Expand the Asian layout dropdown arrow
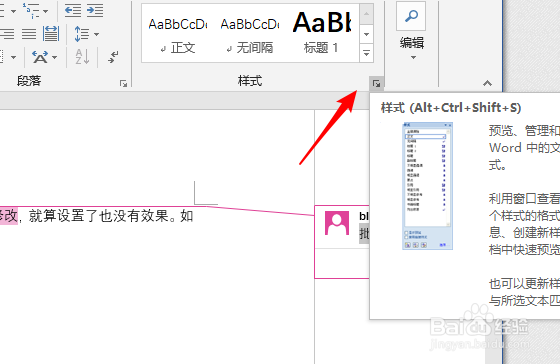Screen dimensions: 560x364 (54, 57)
